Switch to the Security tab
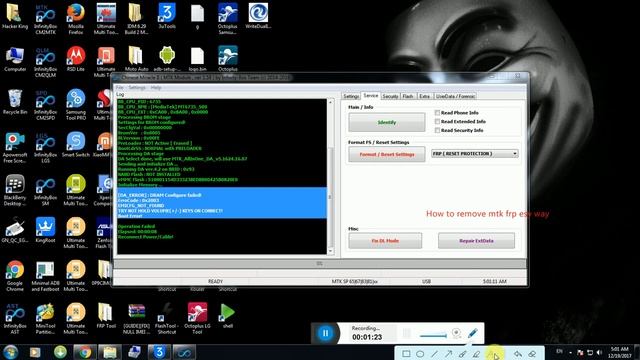This screenshot has width=640, height=360. click(390, 96)
